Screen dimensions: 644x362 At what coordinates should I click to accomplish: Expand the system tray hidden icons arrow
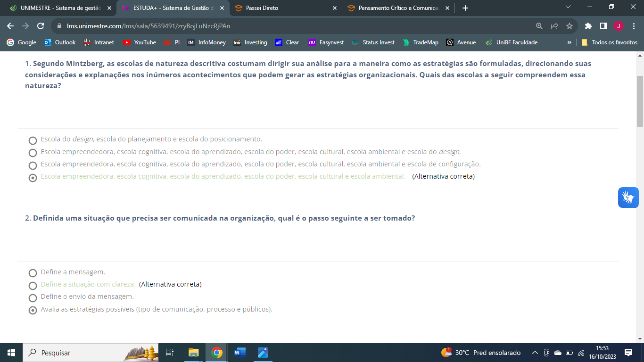click(x=535, y=353)
